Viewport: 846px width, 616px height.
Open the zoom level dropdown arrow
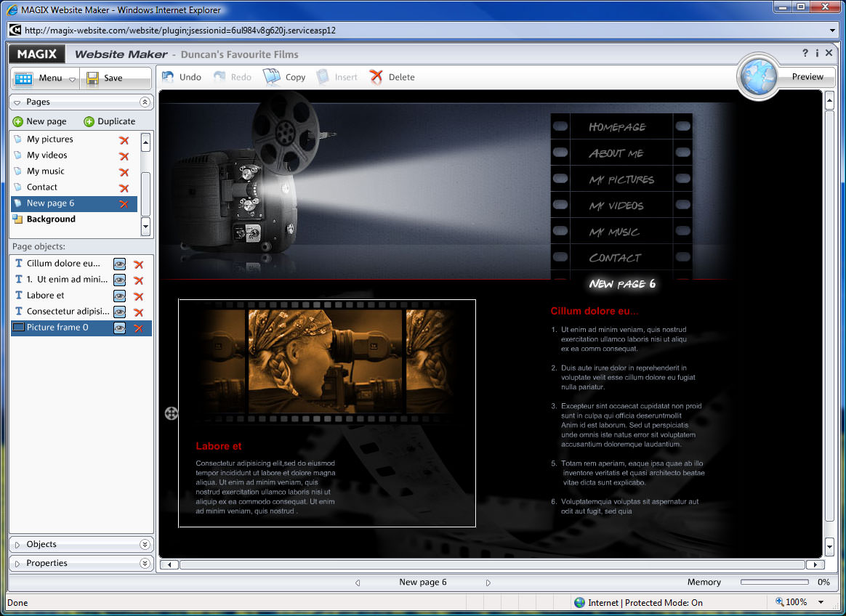click(821, 602)
